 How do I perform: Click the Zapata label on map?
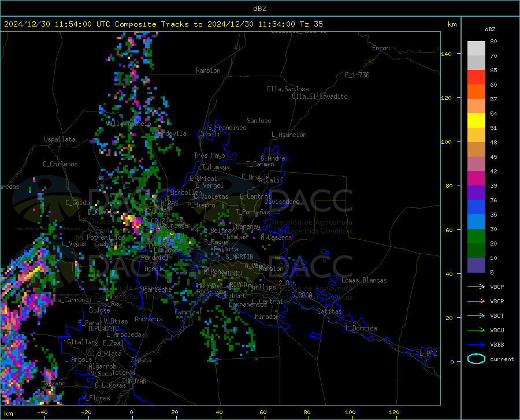(142, 360)
